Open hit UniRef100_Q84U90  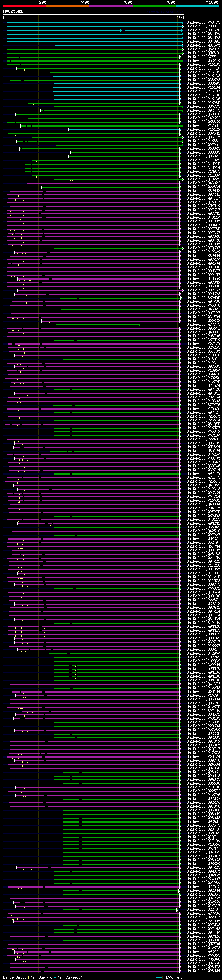tap(203, 34)
